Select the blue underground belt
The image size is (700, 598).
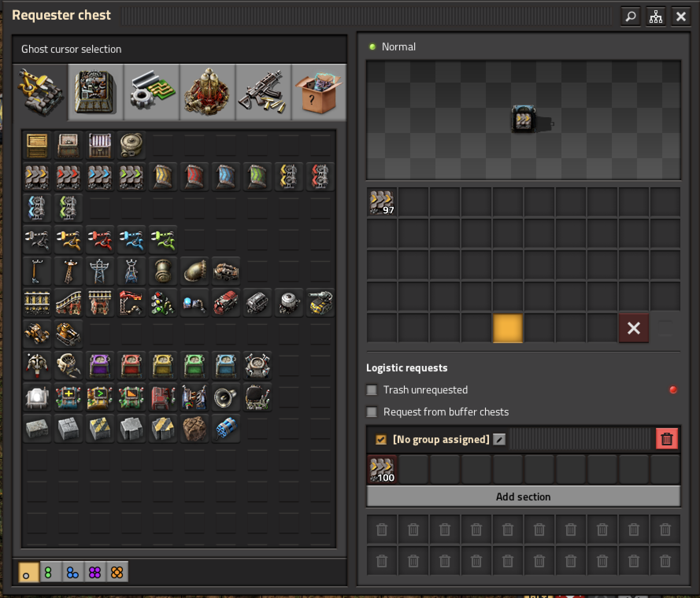point(226,177)
